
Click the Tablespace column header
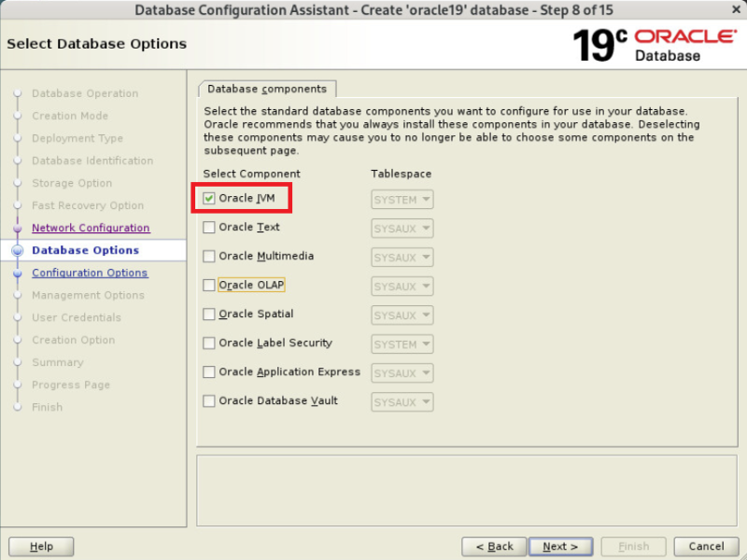pyautogui.click(x=402, y=174)
